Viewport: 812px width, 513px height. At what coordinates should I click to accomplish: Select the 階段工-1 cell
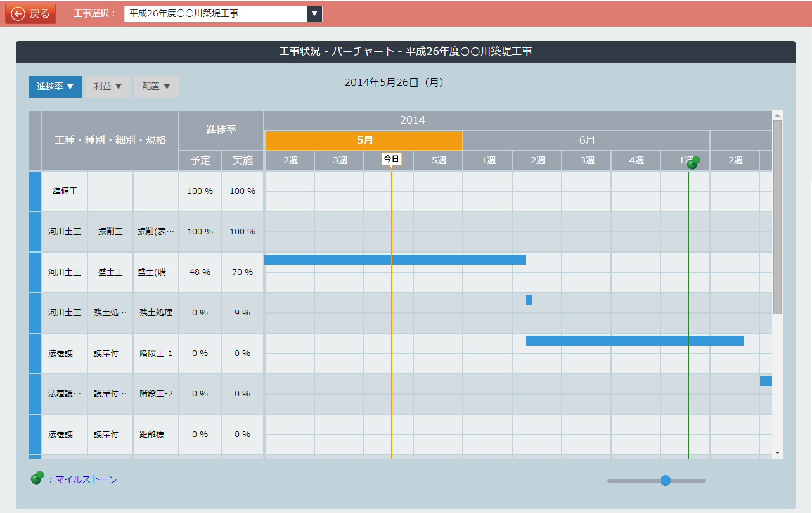(156, 353)
